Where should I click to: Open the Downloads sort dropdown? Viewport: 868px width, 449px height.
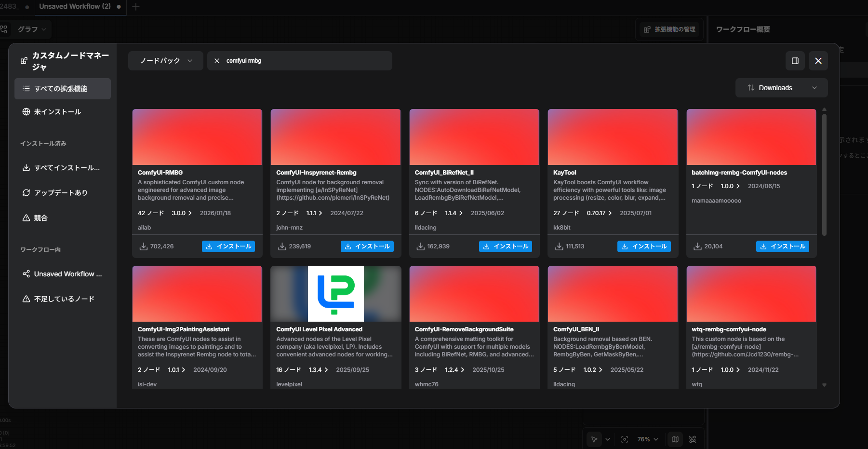tap(782, 88)
